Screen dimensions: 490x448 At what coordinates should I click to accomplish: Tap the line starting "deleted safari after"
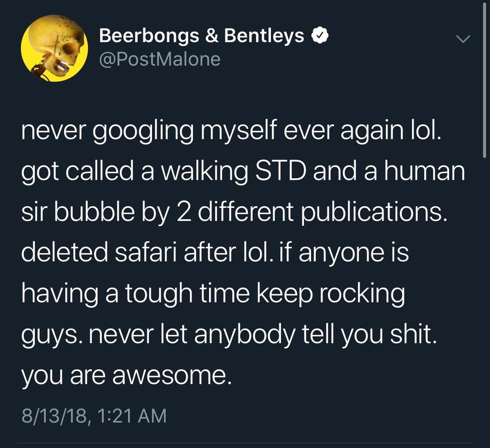[x=215, y=253]
